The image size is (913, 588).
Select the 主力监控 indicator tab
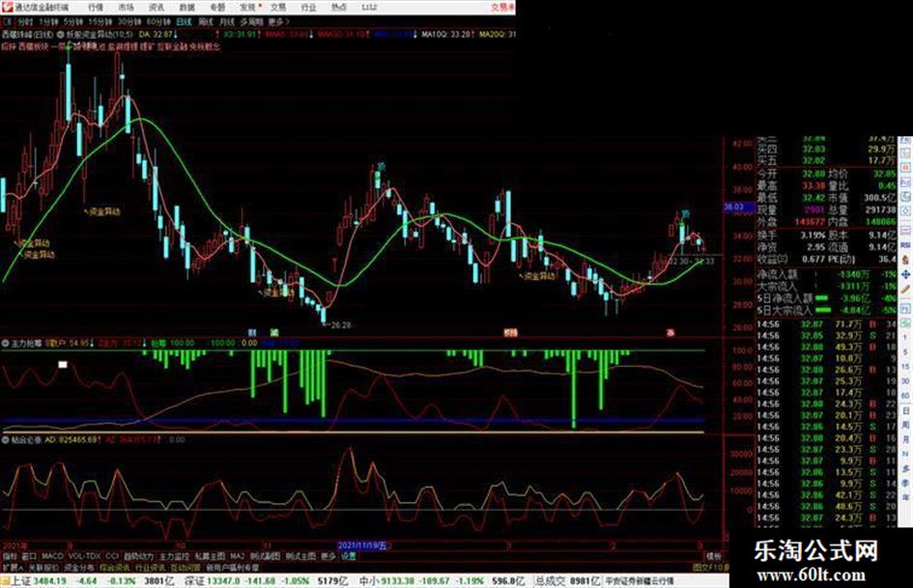(174, 556)
